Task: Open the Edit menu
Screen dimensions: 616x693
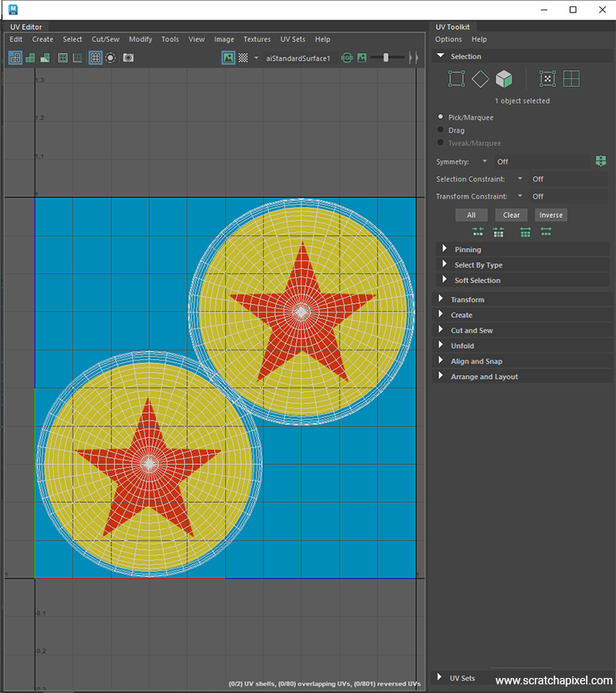Action: pyautogui.click(x=16, y=39)
